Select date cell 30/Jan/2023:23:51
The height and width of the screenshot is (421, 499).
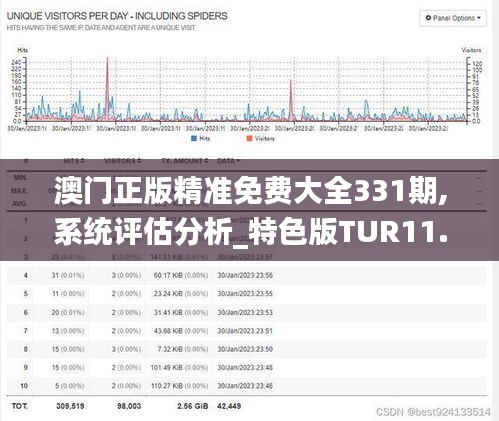pyautogui.click(x=245, y=331)
